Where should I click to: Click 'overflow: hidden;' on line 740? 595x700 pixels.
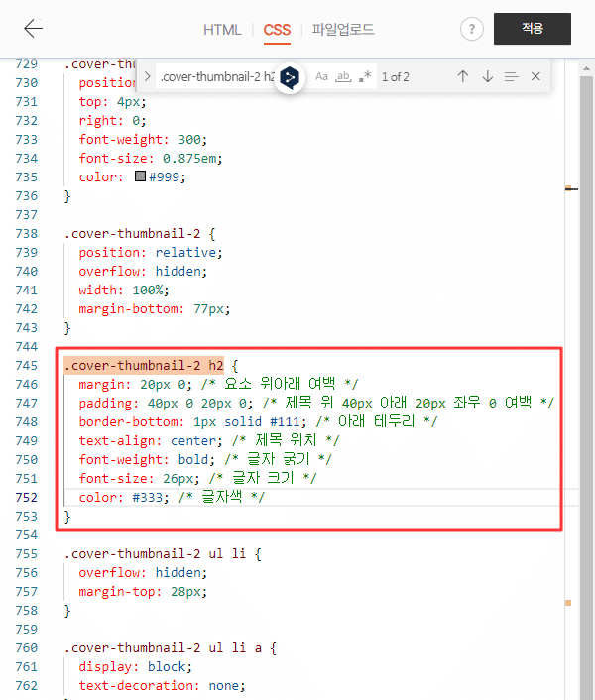143,271
